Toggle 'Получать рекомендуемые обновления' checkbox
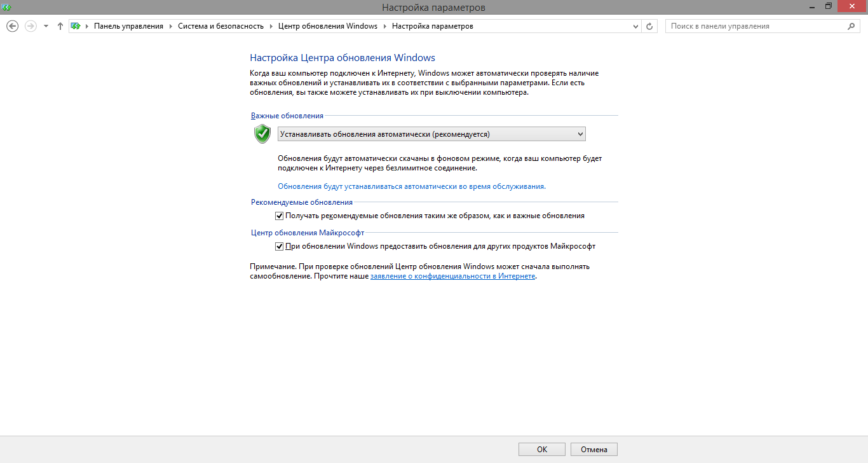 [279, 216]
